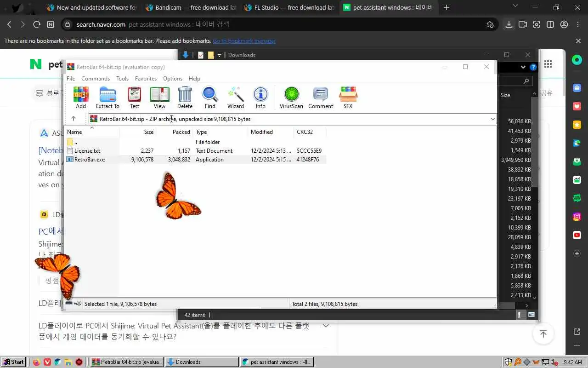The height and width of the screenshot is (368, 588).
Task: Reload the Naver search page
Action: click(36, 24)
